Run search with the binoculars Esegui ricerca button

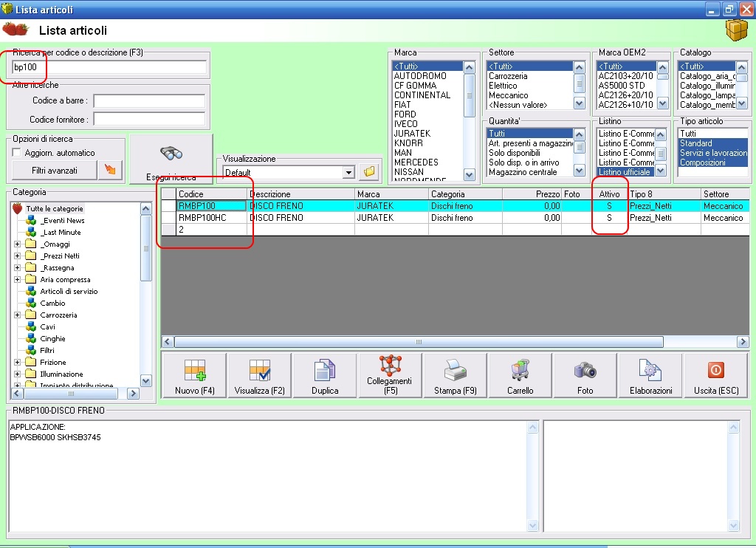pos(171,160)
